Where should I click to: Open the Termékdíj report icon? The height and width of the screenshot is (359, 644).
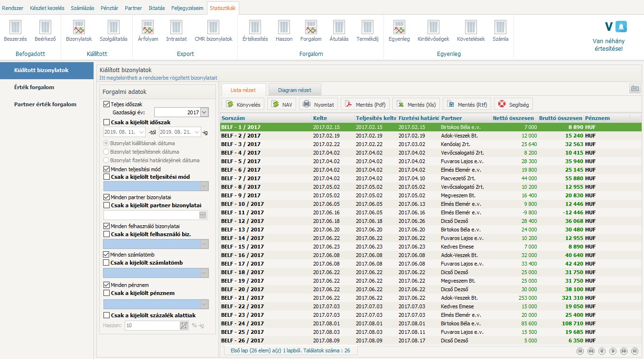click(x=367, y=28)
